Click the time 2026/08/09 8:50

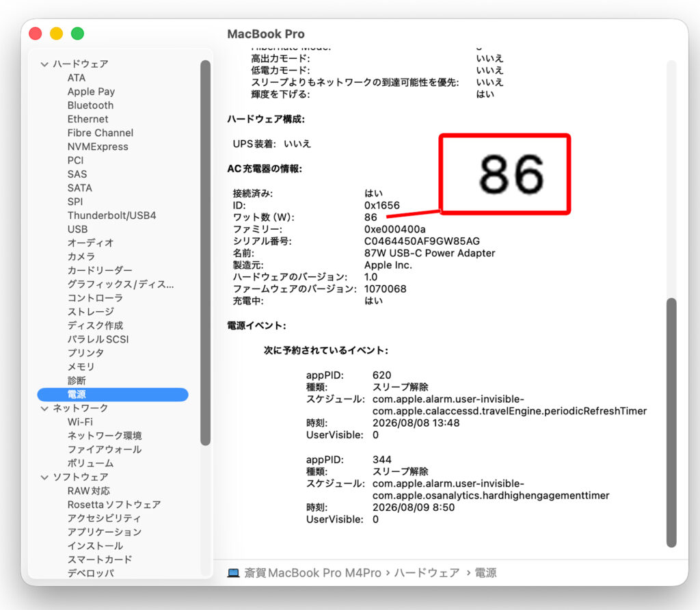414,507
